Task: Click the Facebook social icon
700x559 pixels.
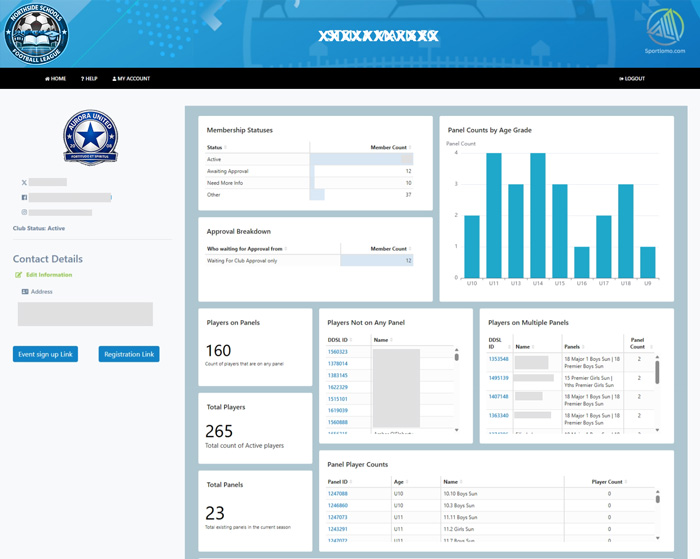Action: click(24, 198)
